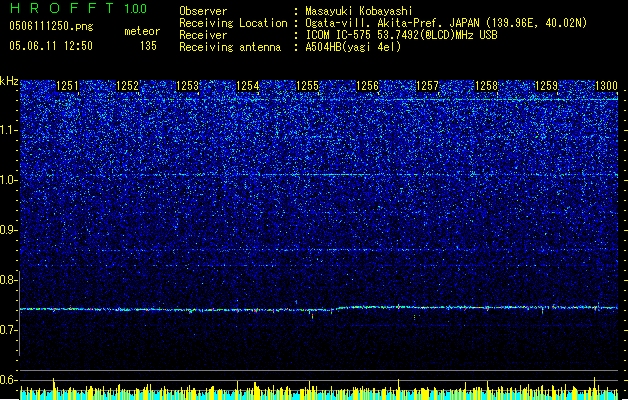The image size is (629, 400).
Task: Click the HROFFT 1.0.0 title text
Action: (78, 8)
